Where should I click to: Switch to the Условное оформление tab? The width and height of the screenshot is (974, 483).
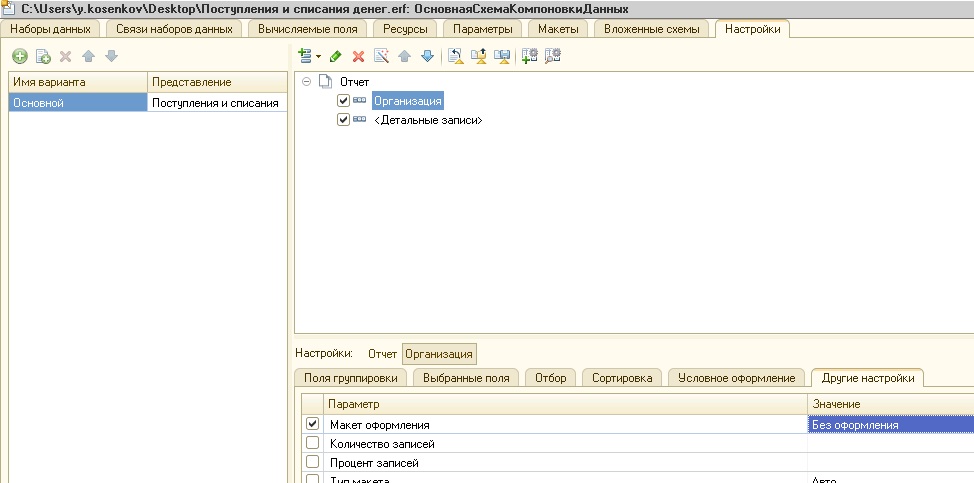736,377
